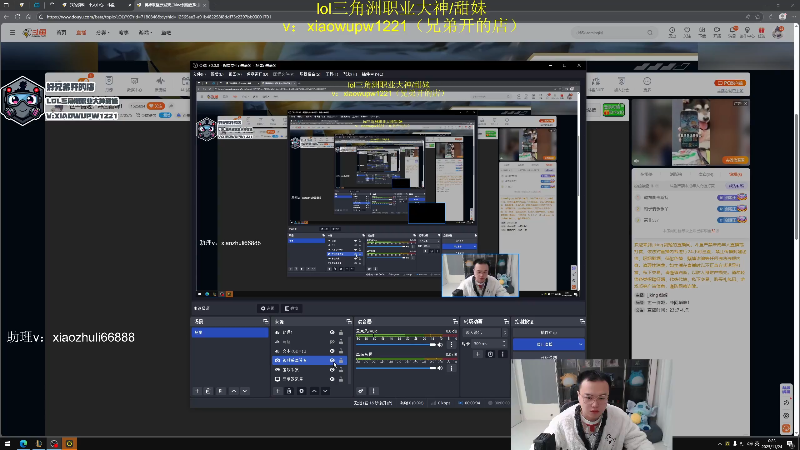Click the Douyu logo in site header
Image resolution: width=800 pixels, height=450 pixels.
click(x=35, y=33)
